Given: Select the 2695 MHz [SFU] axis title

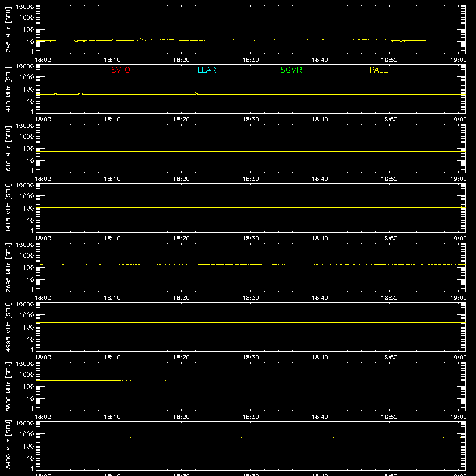Looking at the screenshot, I should pos(8,267).
